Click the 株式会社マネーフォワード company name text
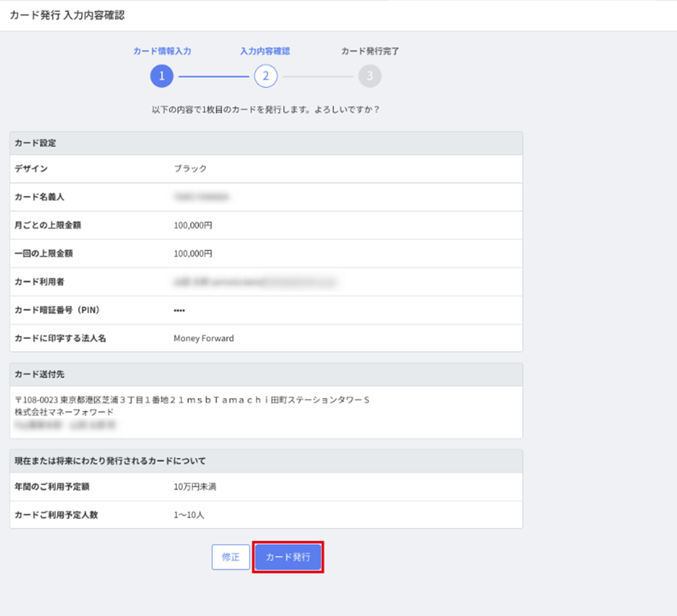Viewport: 677px width, 616px height. click(64, 412)
